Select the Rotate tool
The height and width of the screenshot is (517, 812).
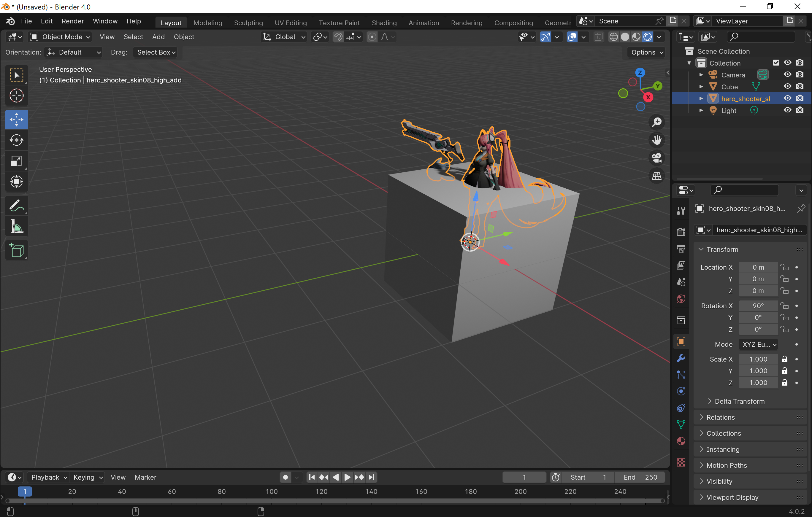(x=17, y=140)
